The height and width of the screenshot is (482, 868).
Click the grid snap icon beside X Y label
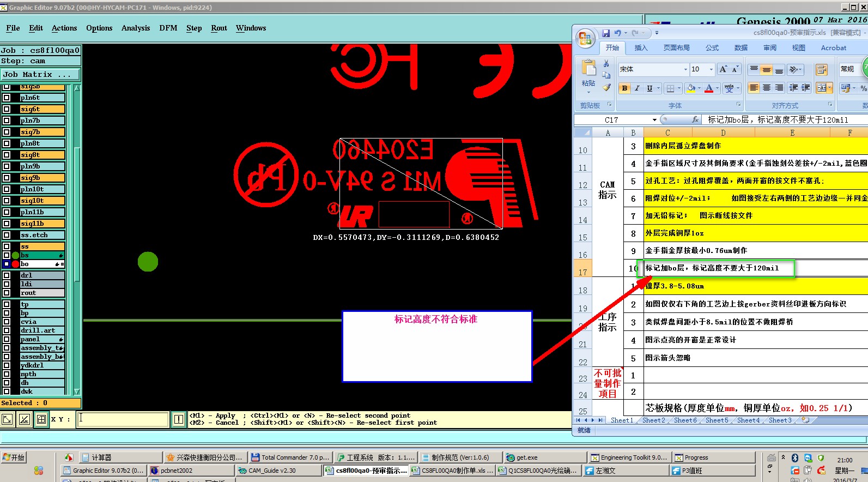coord(41,419)
